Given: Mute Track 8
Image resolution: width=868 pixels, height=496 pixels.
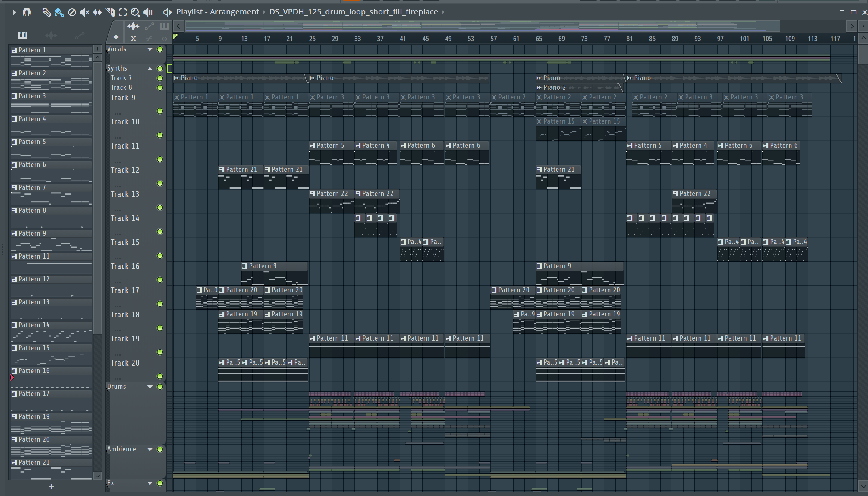Looking at the screenshot, I should [160, 88].
